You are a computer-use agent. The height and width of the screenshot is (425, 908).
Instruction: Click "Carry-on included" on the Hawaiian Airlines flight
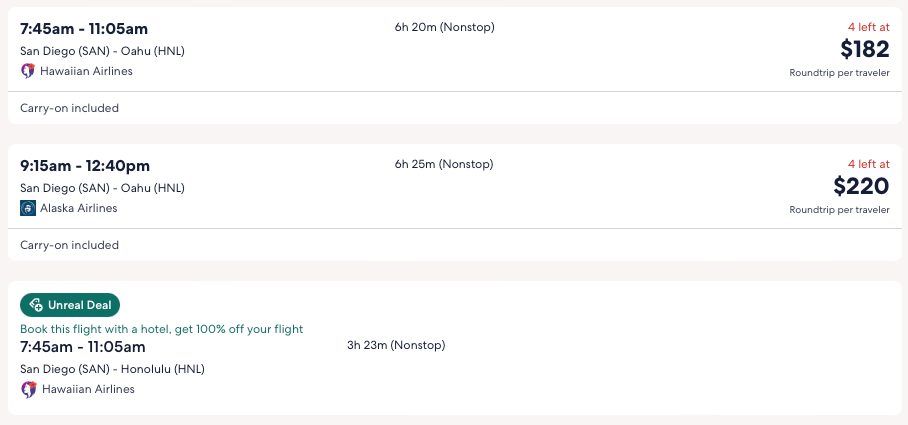point(70,108)
